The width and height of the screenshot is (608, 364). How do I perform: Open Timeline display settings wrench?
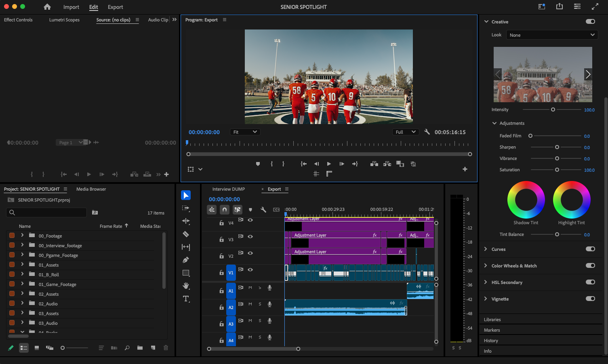pos(263,210)
